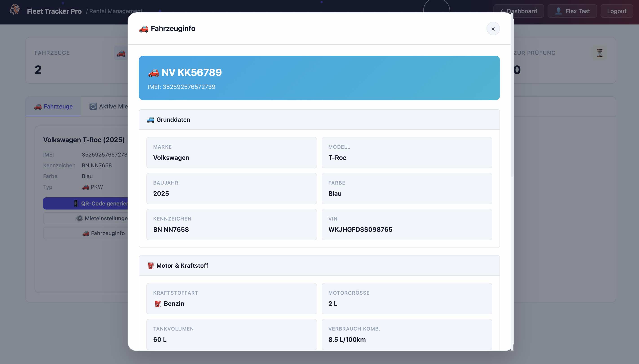
Task: Open the Flex Test user profile
Action: coord(572,11)
